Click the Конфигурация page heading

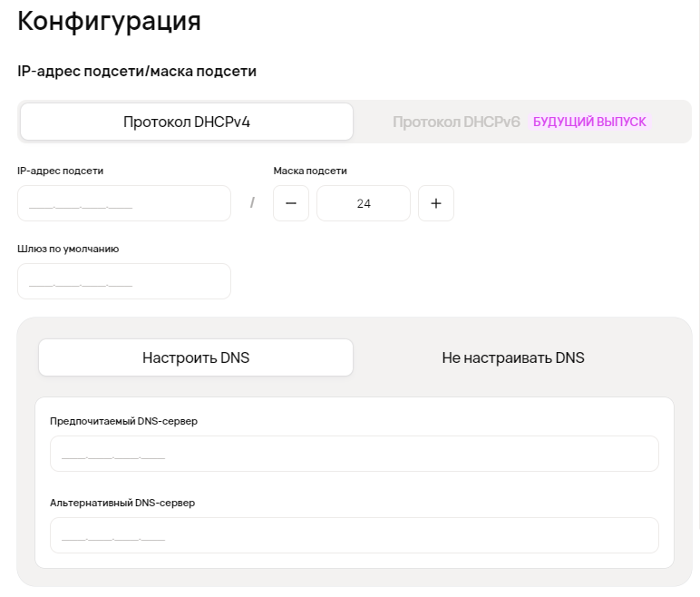110,22
